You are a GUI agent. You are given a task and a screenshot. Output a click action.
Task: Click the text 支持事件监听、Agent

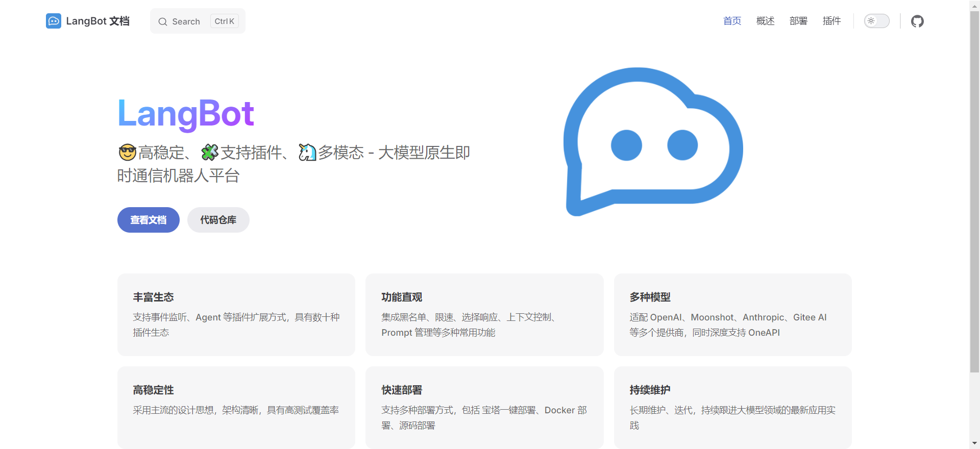point(236,325)
